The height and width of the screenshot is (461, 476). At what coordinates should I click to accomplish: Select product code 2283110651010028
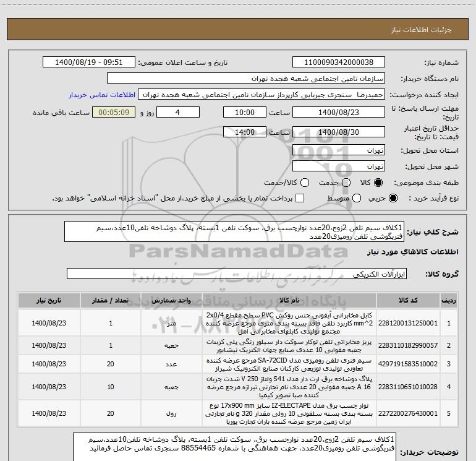click(408, 387)
